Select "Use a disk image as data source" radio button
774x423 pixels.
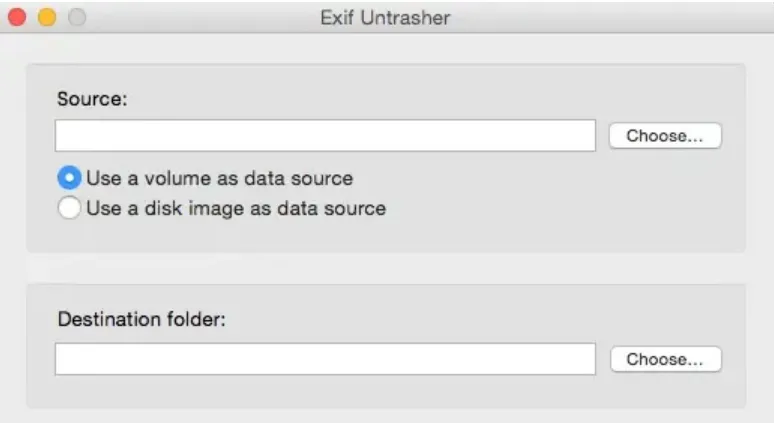click(x=69, y=209)
